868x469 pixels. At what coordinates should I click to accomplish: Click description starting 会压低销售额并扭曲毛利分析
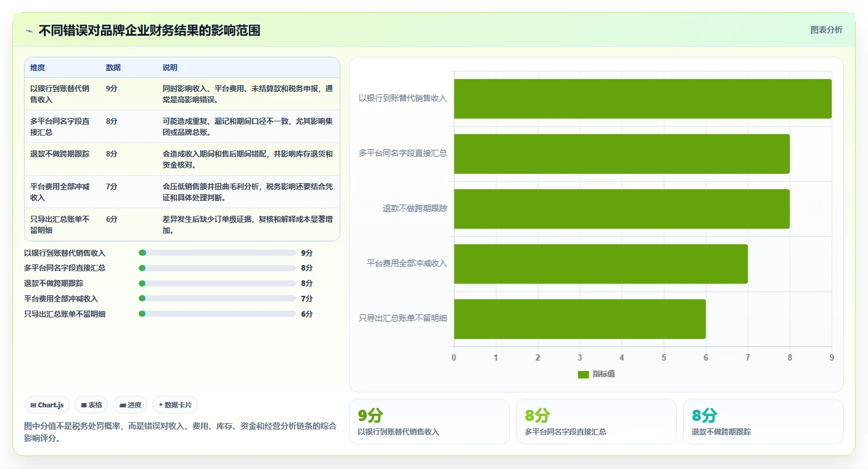(248, 192)
